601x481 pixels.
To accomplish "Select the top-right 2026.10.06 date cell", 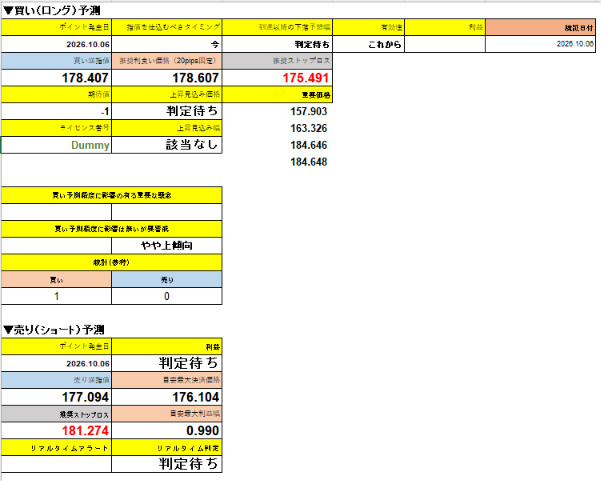I will [x=540, y=44].
